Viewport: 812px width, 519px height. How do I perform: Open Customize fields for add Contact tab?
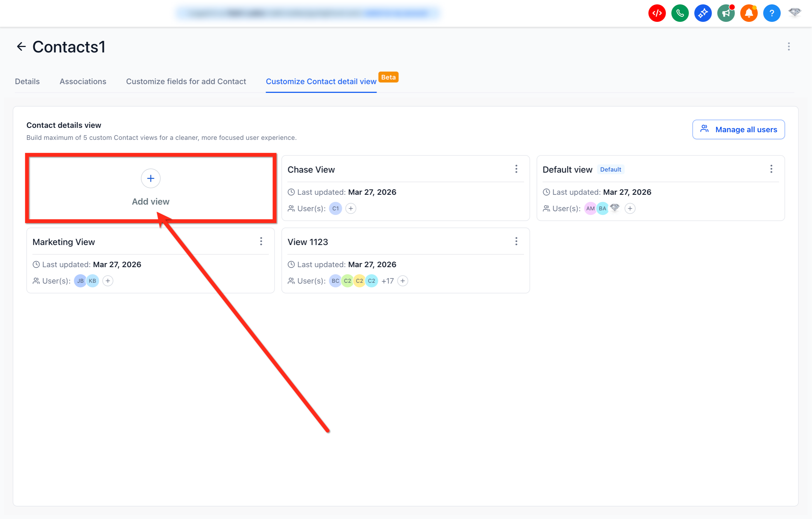click(x=186, y=82)
